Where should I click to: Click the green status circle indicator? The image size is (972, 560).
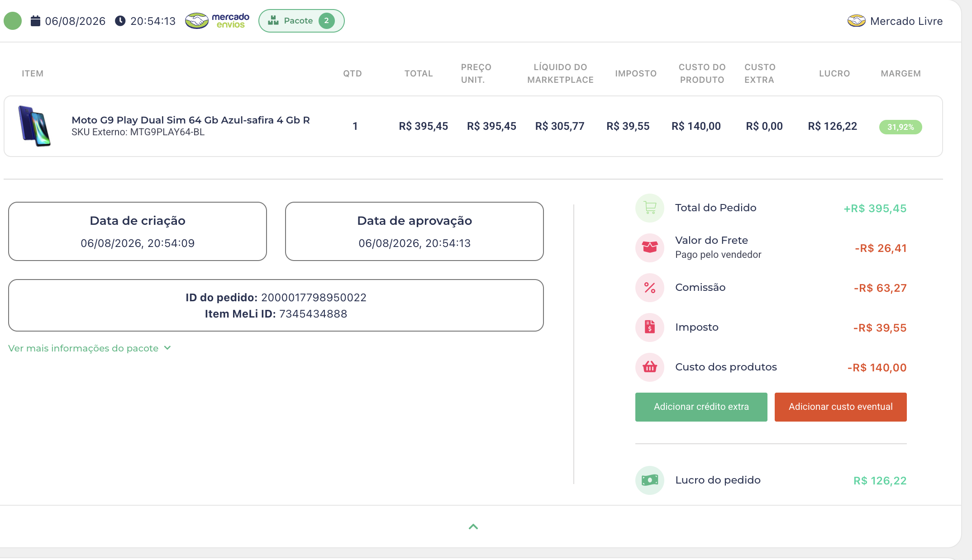coord(13,21)
